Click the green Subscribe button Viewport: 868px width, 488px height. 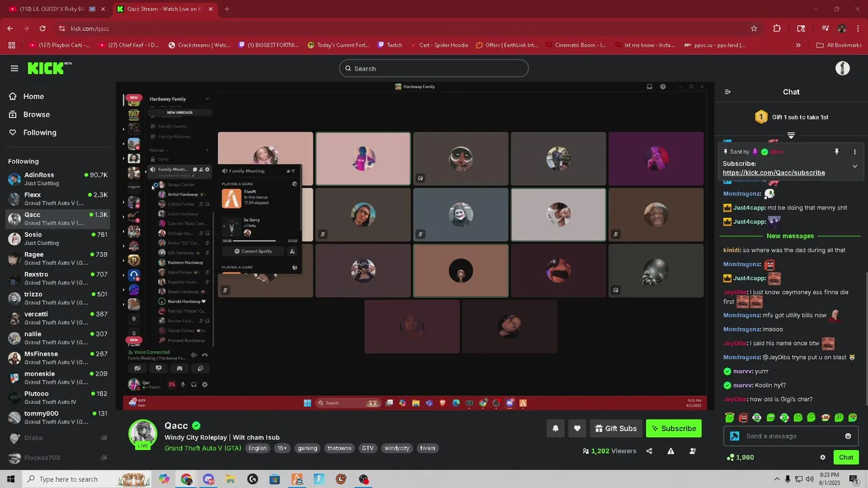tap(674, 428)
